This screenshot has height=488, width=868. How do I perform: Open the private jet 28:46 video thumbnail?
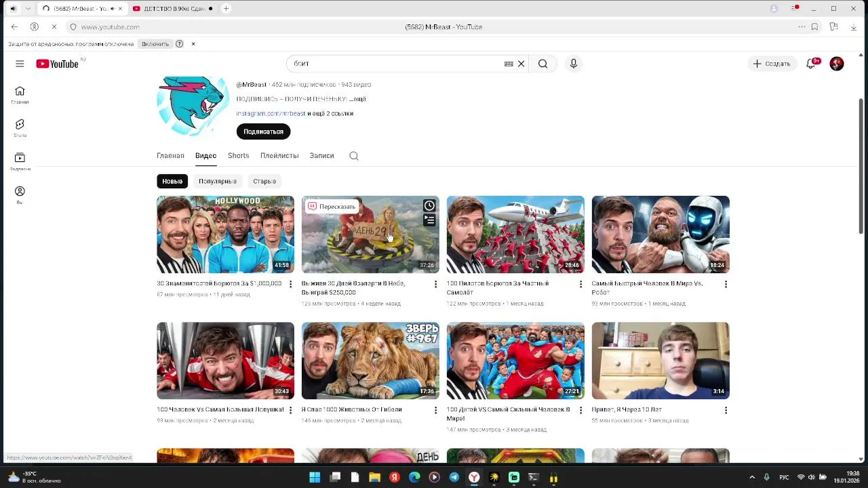pos(515,235)
